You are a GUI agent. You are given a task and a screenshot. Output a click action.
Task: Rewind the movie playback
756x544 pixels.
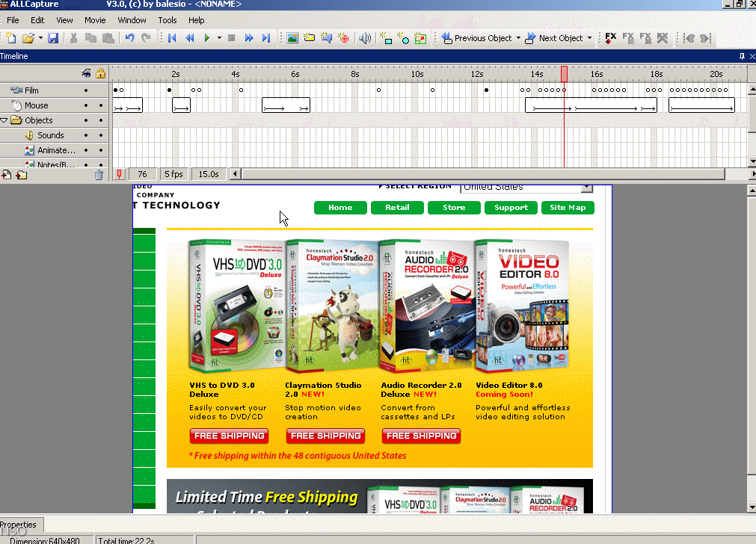coord(190,38)
